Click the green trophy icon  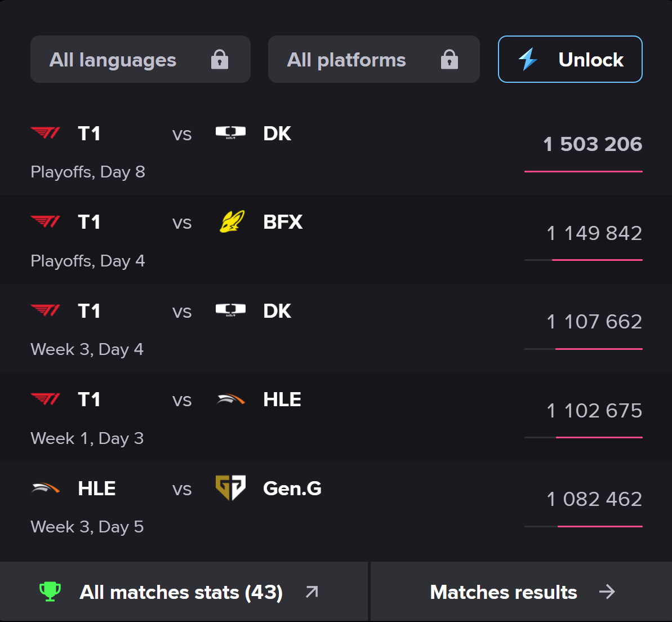point(50,592)
